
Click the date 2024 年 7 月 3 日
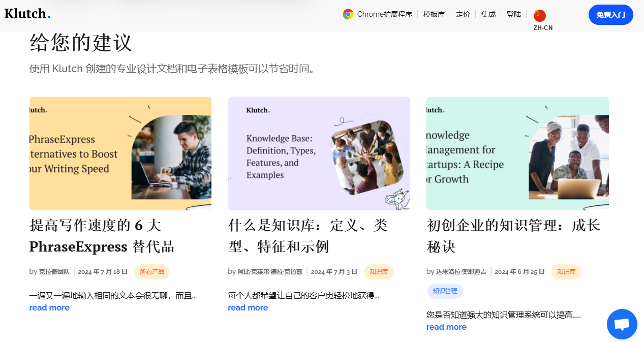(x=334, y=272)
